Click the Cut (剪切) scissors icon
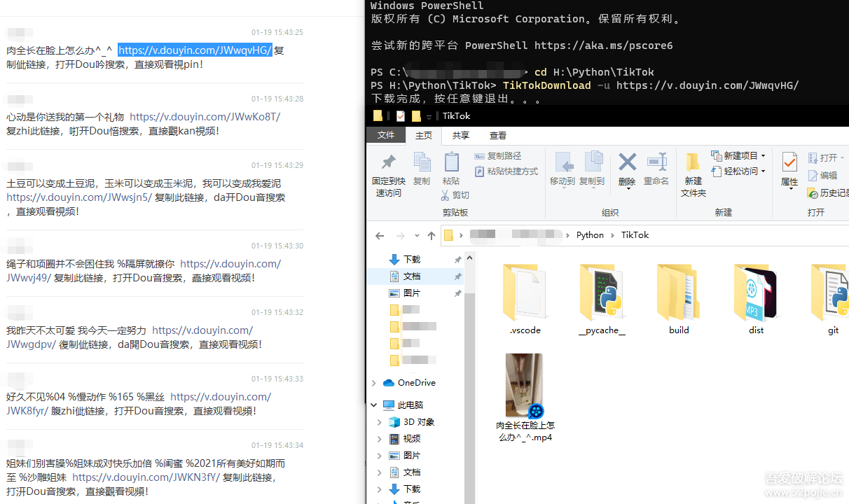The height and width of the screenshot is (504, 849). point(446,195)
